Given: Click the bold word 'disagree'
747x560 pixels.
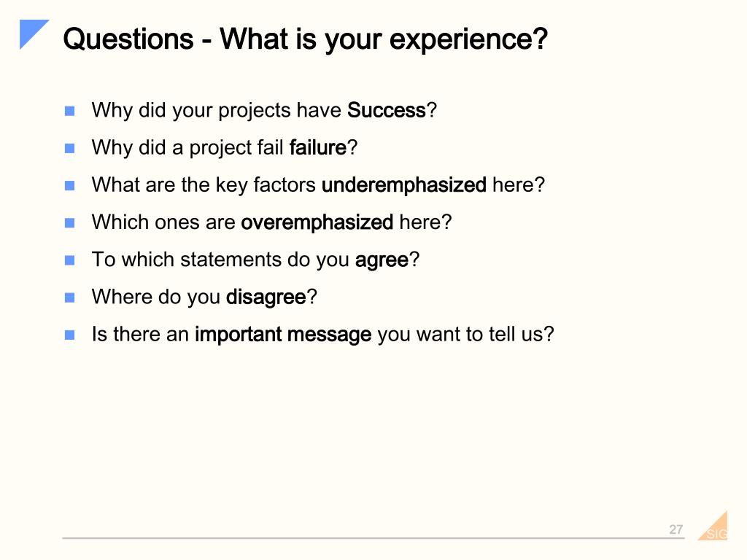Looking at the screenshot, I should 266,297.
